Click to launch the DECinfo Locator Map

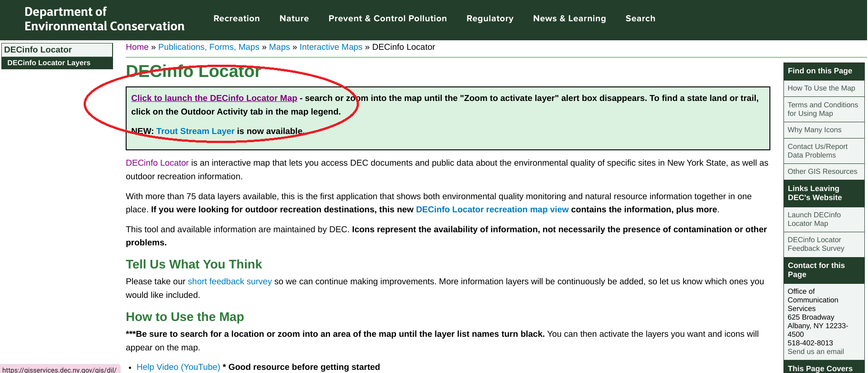tap(214, 98)
